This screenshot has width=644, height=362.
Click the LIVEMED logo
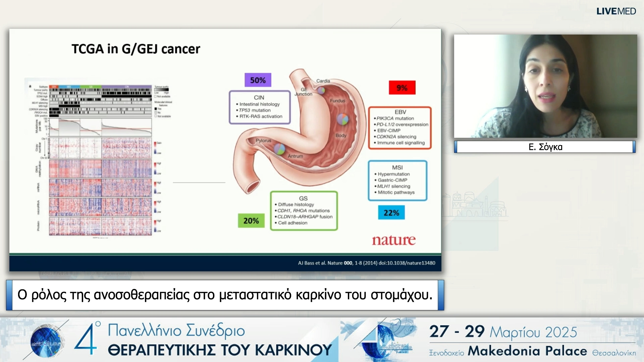616,11
